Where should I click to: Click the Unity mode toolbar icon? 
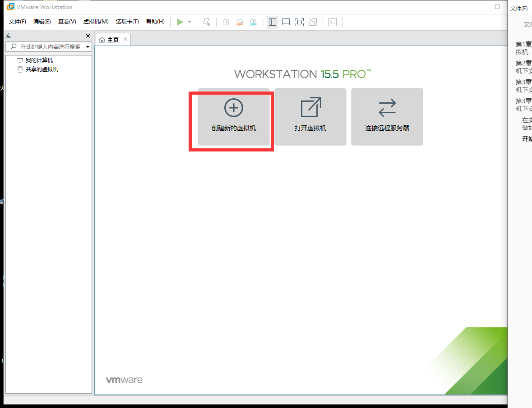pos(313,23)
